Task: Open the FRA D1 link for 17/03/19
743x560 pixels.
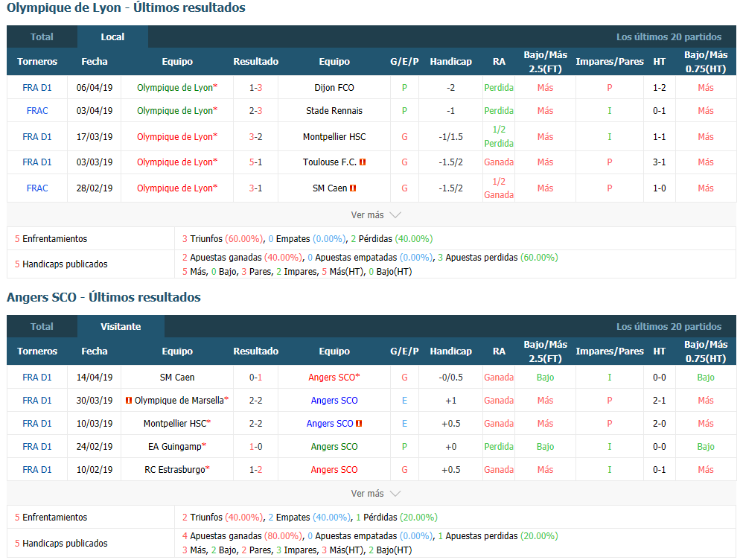Action: (x=37, y=137)
